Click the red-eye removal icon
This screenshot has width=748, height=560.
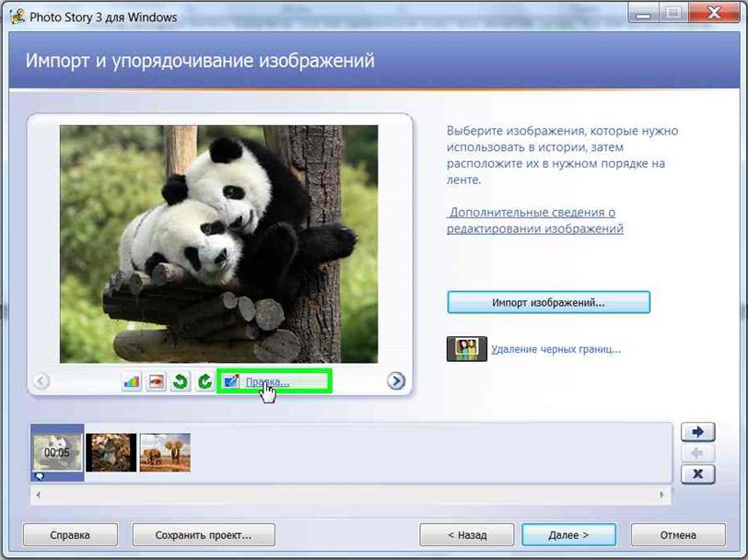156,381
